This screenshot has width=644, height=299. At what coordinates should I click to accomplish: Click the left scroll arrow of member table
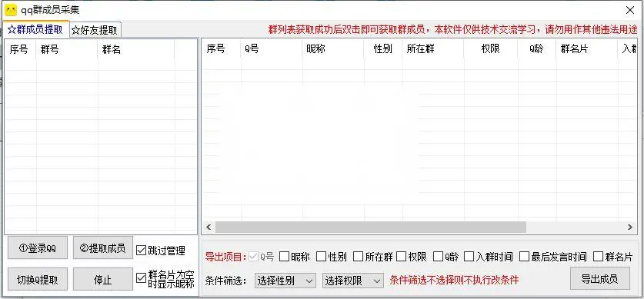(209, 227)
